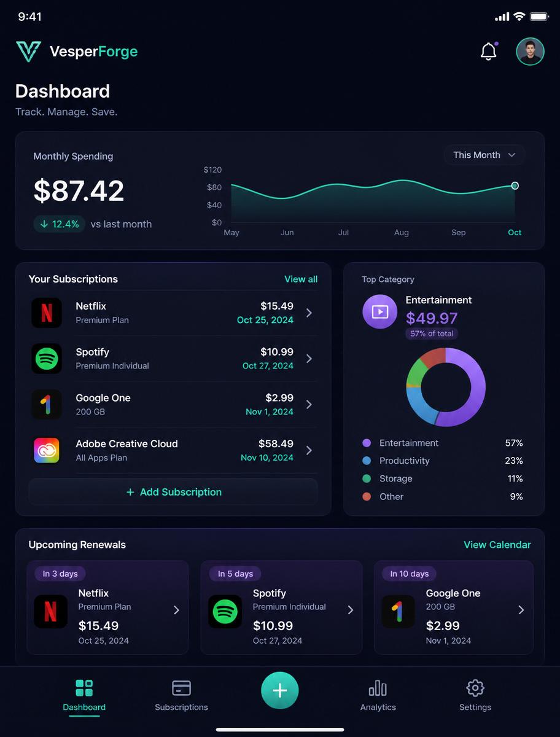Screen dimensions: 560x737
Task: Click the Productivity 23% value
Action: coord(514,461)
